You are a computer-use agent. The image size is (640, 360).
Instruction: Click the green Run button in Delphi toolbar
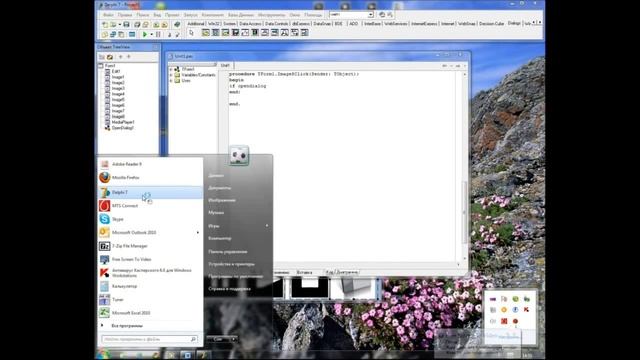click(144, 35)
